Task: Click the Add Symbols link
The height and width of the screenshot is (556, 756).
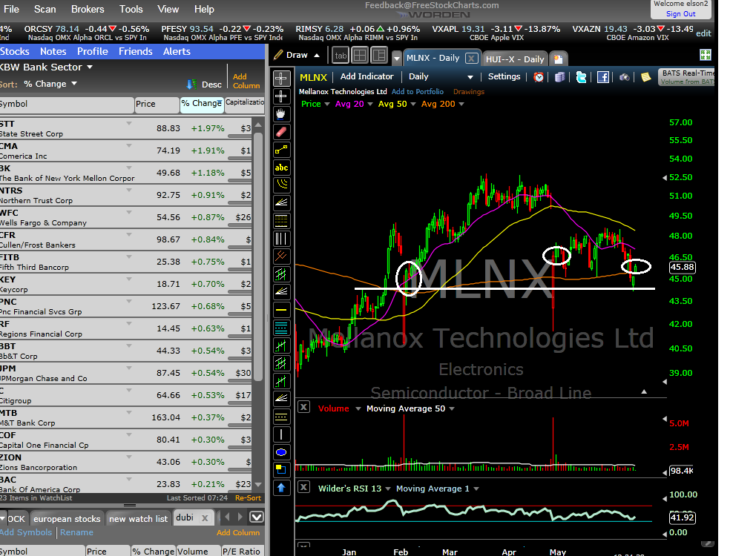Action: tap(25, 532)
